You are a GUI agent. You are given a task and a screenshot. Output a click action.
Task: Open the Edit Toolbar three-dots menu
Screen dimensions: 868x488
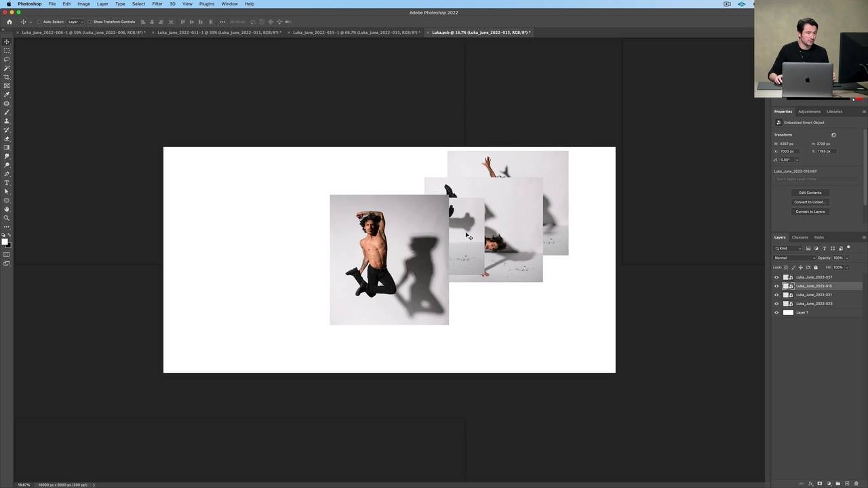coord(7,228)
